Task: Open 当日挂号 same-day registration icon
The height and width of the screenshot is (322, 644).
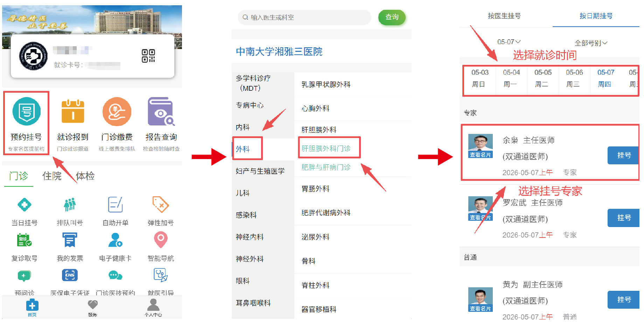Action: [24, 205]
